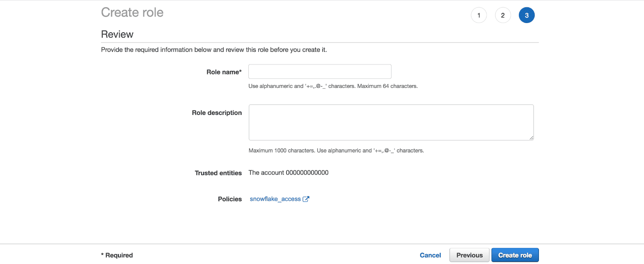
Task: Click the description box resize handle
Action: point(531,138)
